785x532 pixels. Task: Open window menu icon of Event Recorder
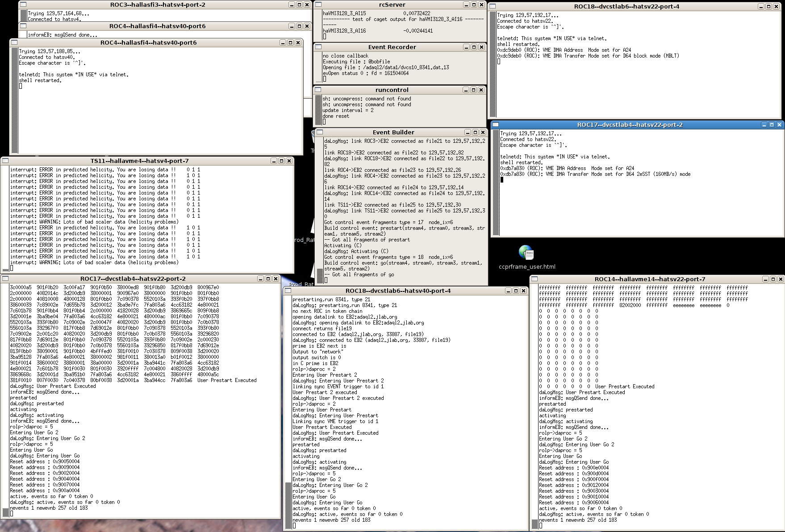coord(318,47)
